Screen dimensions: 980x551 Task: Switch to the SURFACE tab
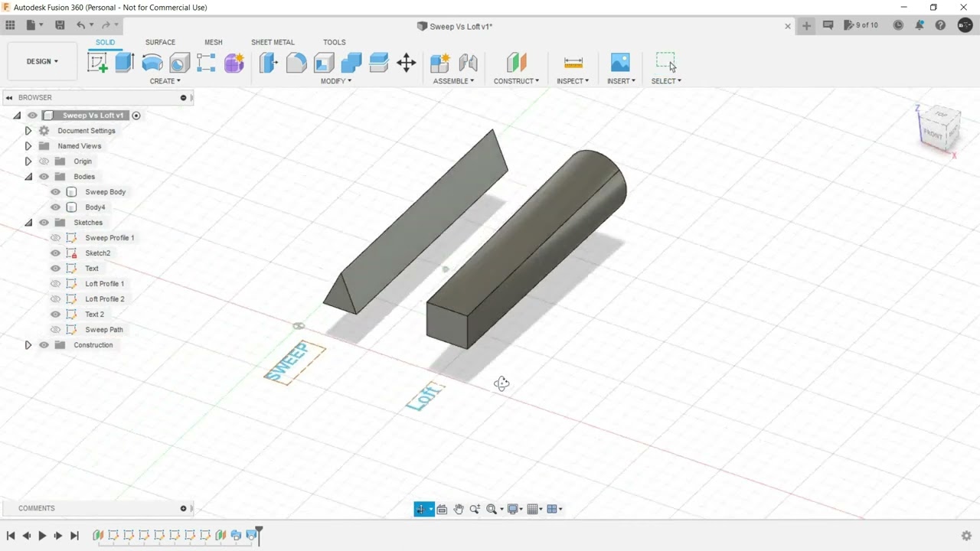pos(160,42)
